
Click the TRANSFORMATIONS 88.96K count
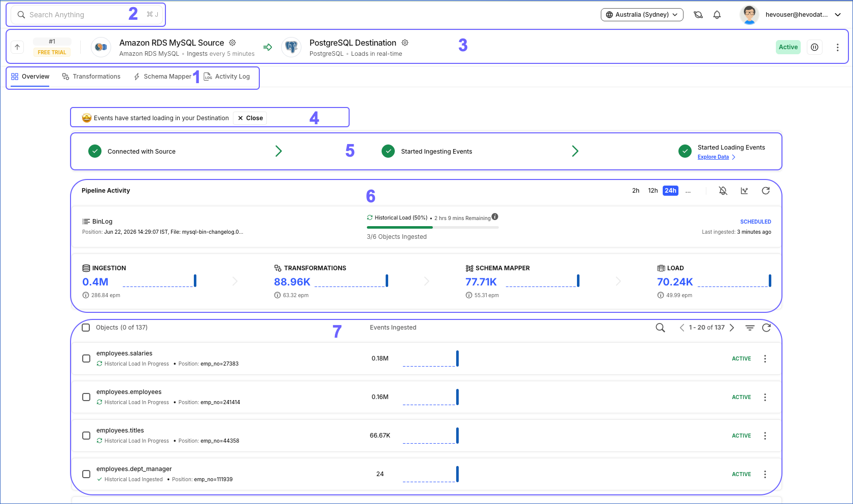(x=292, y=282)
